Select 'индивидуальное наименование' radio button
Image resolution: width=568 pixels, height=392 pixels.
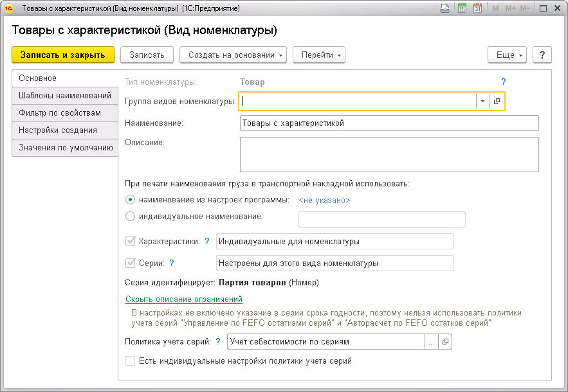[x=131, y=217]
